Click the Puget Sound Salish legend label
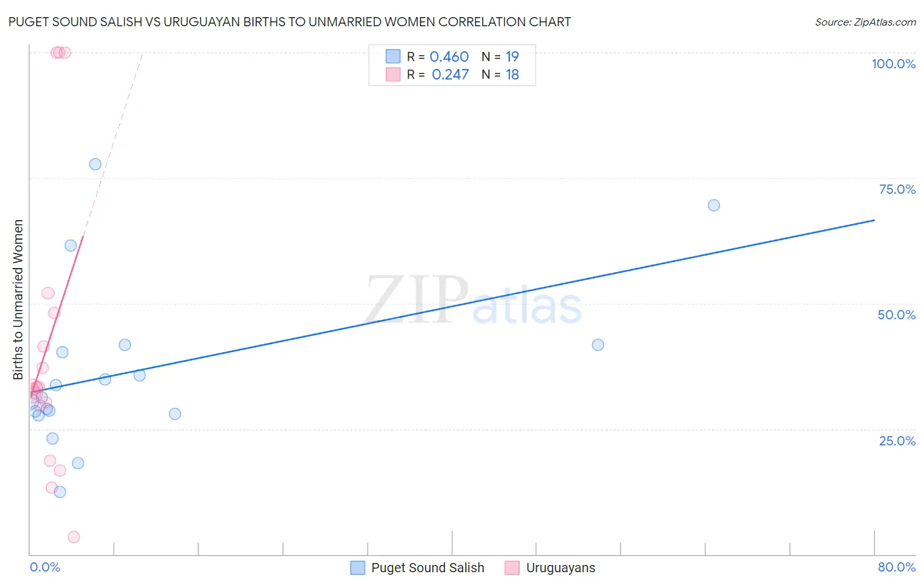This screenshot has height=586, width=924. tap(428, 568)
